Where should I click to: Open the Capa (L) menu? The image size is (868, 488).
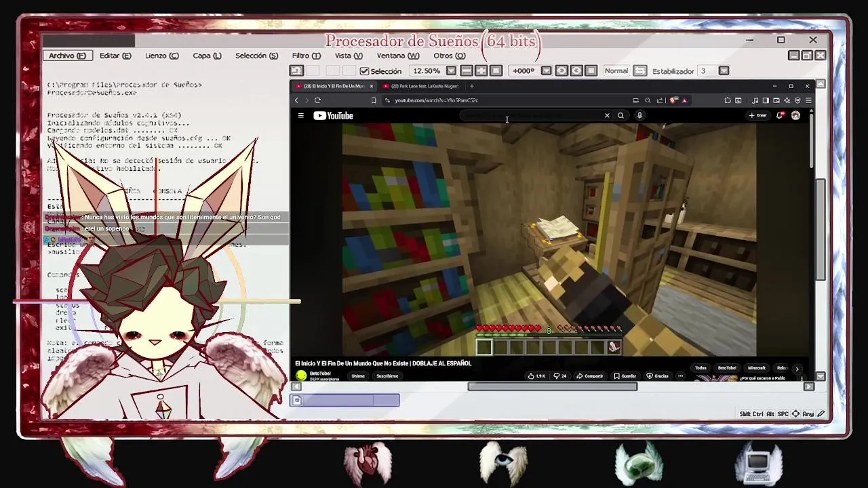pyautogui.click(x=207, y=56)
